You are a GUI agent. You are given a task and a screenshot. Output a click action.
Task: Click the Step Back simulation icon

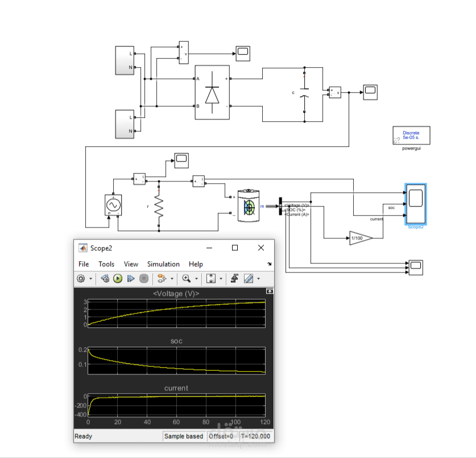pyautogui.click(x=105, y=279)
